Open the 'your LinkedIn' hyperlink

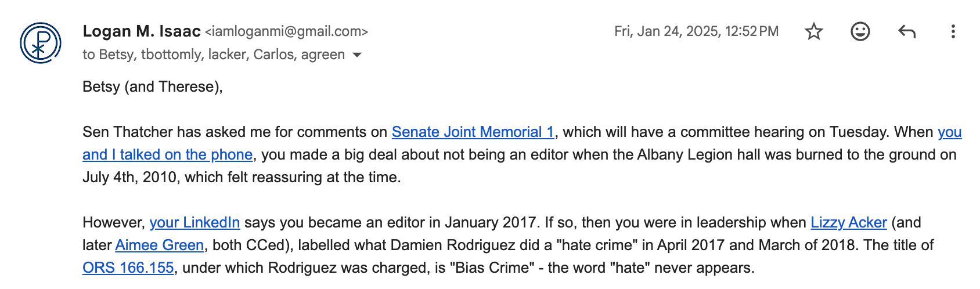coord(194,223)
